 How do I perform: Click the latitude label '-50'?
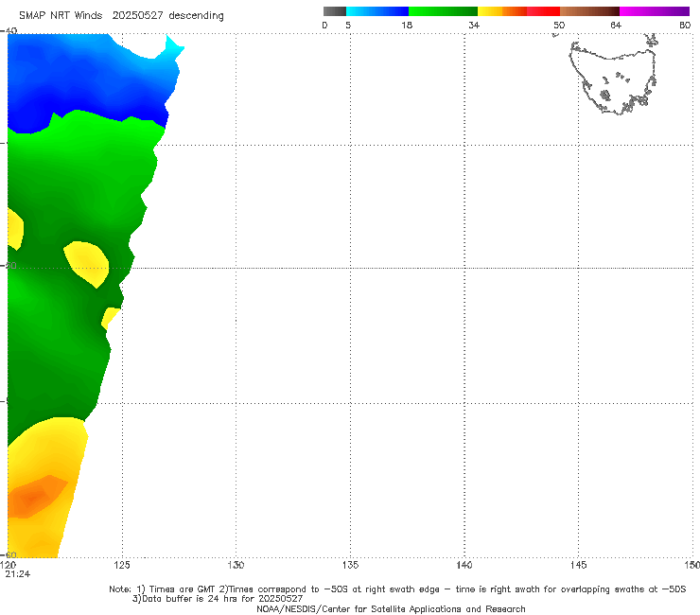9,266
